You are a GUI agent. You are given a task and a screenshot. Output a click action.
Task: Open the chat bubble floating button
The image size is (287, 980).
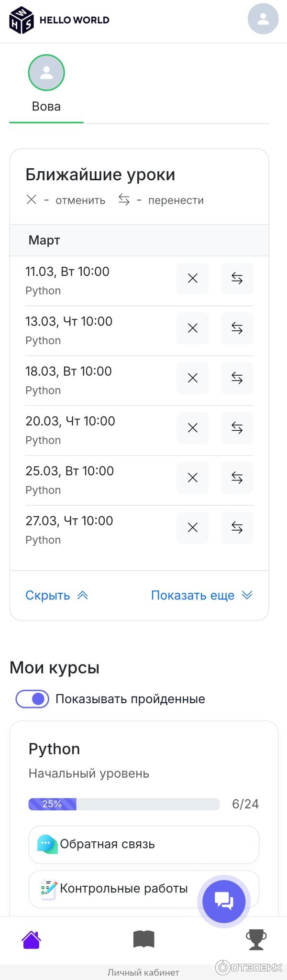[224, 901]
